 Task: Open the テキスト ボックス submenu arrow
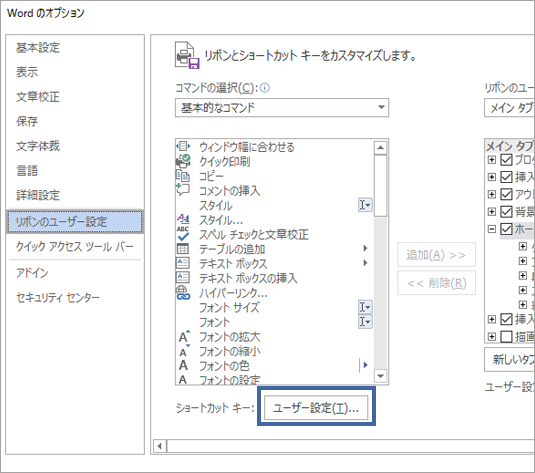(365, 263)
